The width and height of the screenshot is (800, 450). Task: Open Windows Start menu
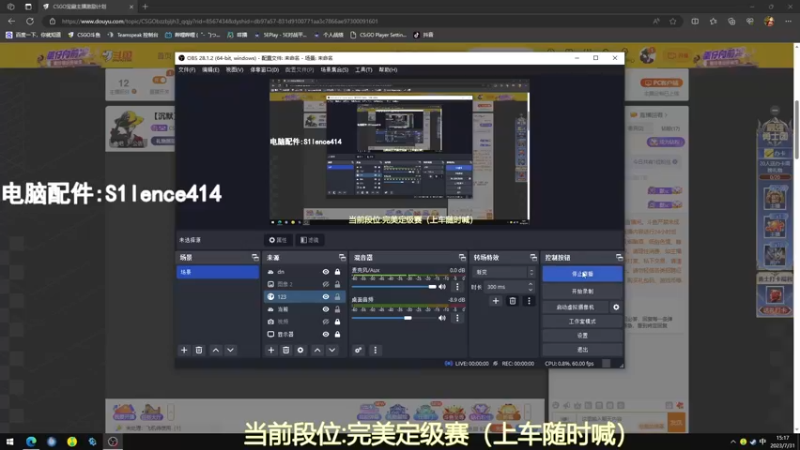click(10, 441)
